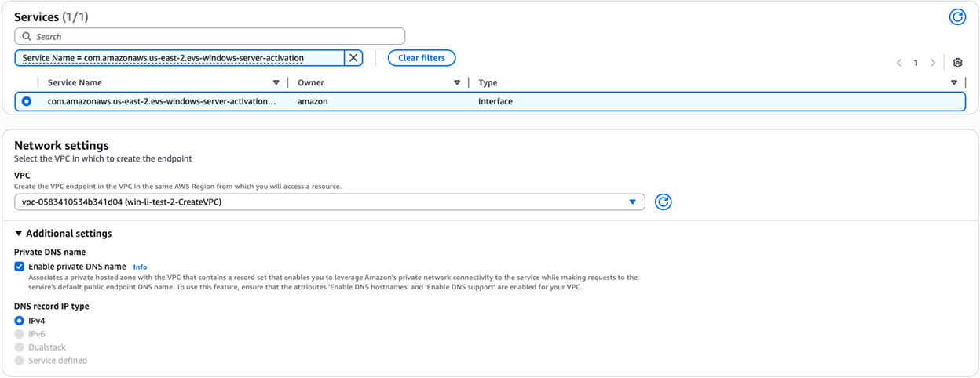Open the VPC selection dropdown
This screenshot has height=378, width=980.
point(329,202)
